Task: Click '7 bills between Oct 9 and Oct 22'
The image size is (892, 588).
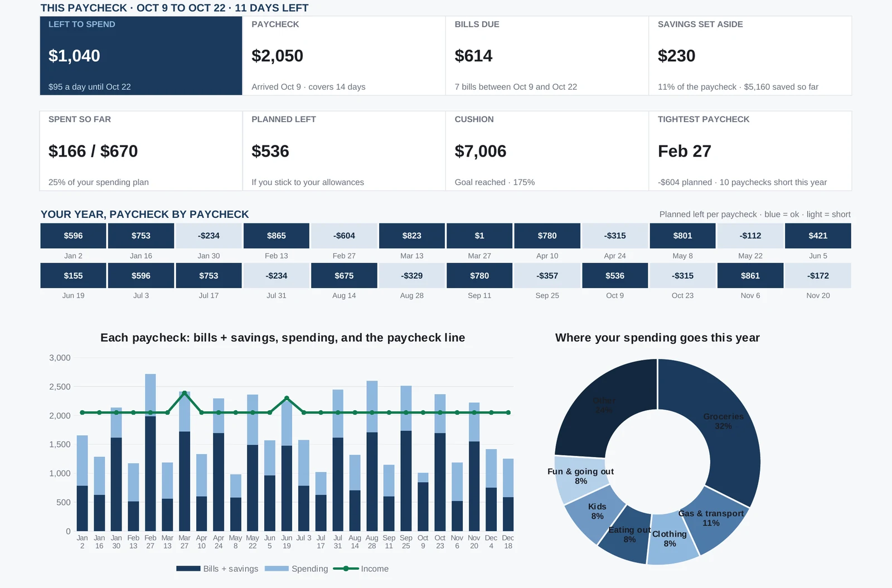Action: [x=516, y=87]
